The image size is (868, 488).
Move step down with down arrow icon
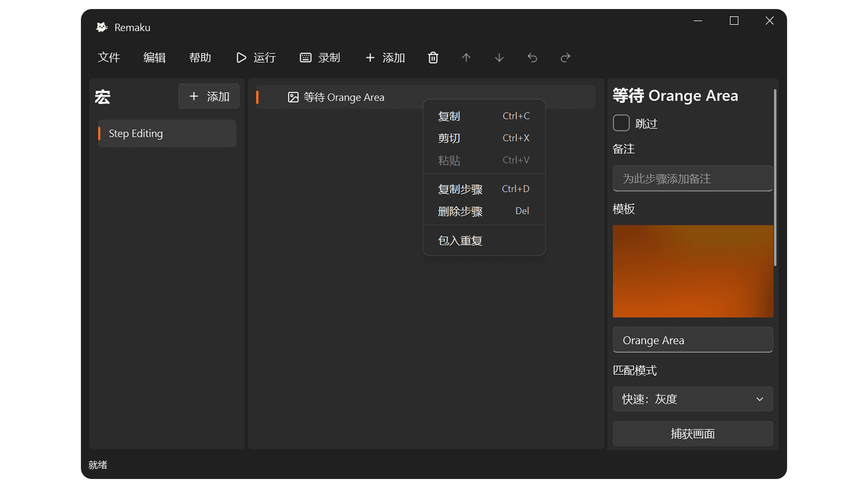499,58
